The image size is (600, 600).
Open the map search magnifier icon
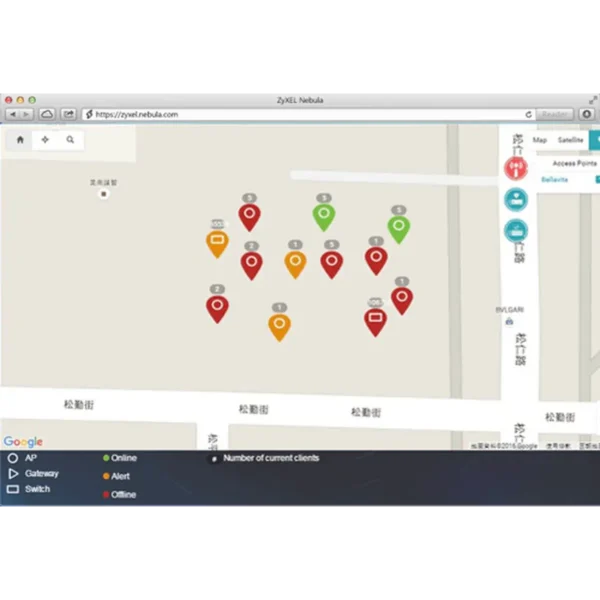[70, 140]
